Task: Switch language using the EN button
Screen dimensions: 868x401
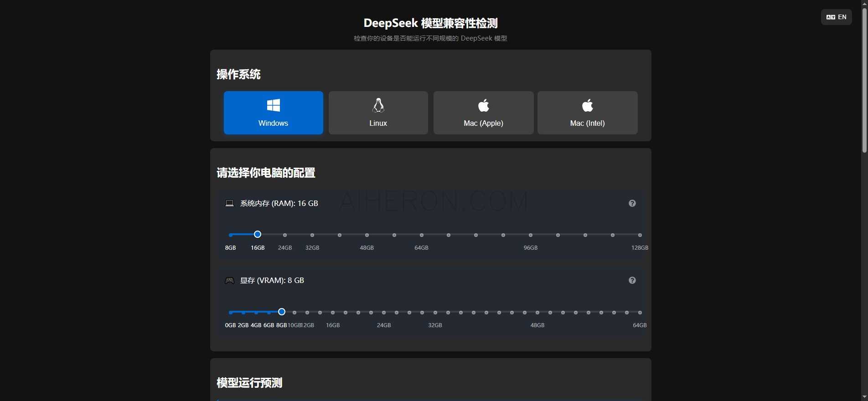Action: click(x=837, y=17)
